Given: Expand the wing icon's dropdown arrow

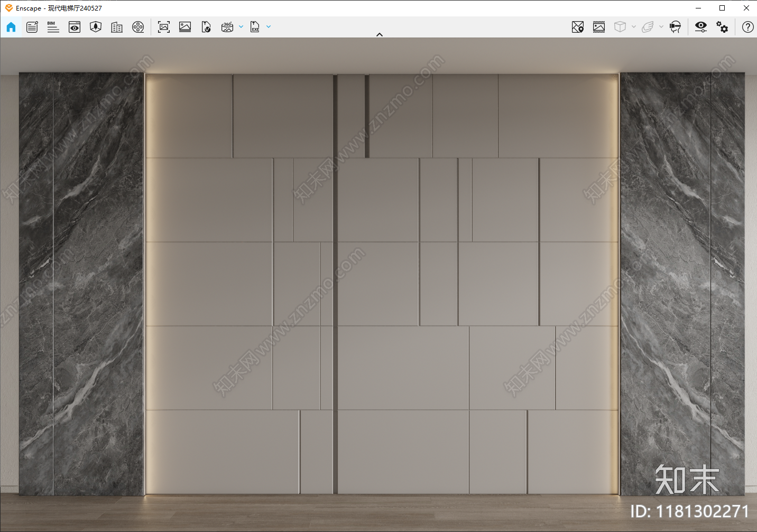Looking at the screenshot, I should coord(661,26).
